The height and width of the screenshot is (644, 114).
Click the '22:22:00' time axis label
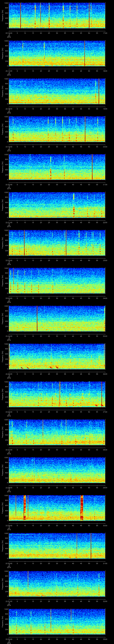tap(9, 260)
